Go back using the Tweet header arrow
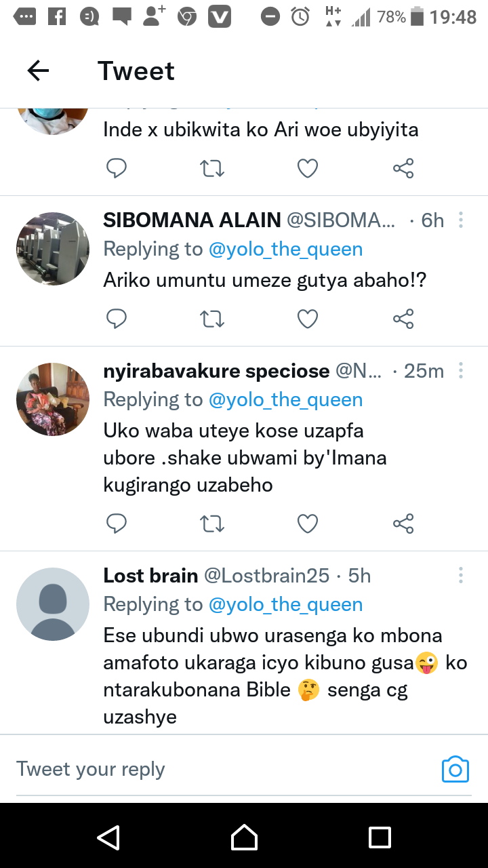Viewport: 488px width, 868px height. [38, 71]
